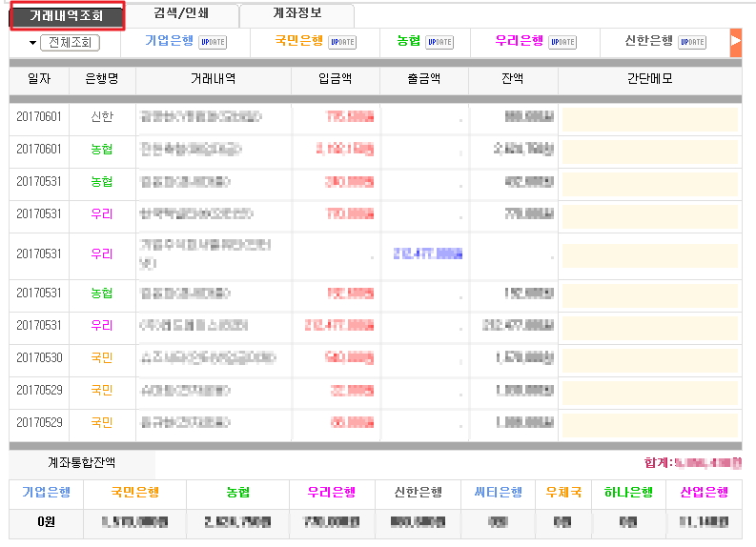Click 농협 in the balance summary
Screen dimensions: 756x547
[238, 493]
